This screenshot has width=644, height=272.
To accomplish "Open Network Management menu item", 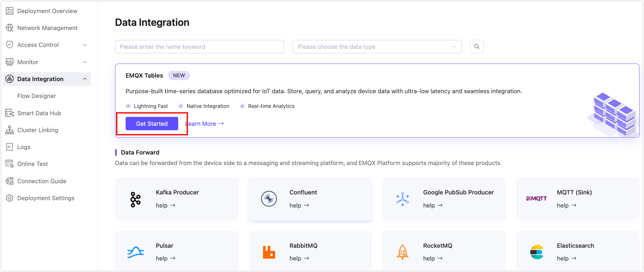I will (47, 28).
